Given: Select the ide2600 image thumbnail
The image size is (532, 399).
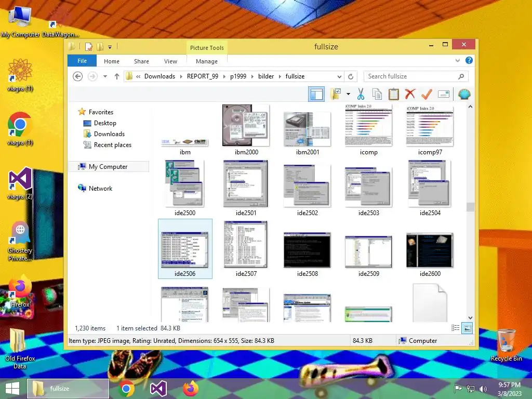Looking at the screenshot, I should point(430,250).
